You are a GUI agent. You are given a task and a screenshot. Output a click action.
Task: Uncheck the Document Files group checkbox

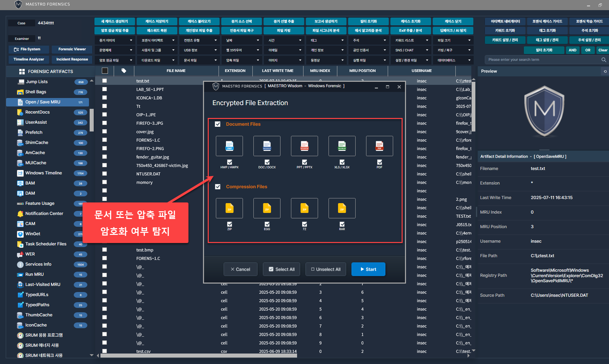[218, 124]
